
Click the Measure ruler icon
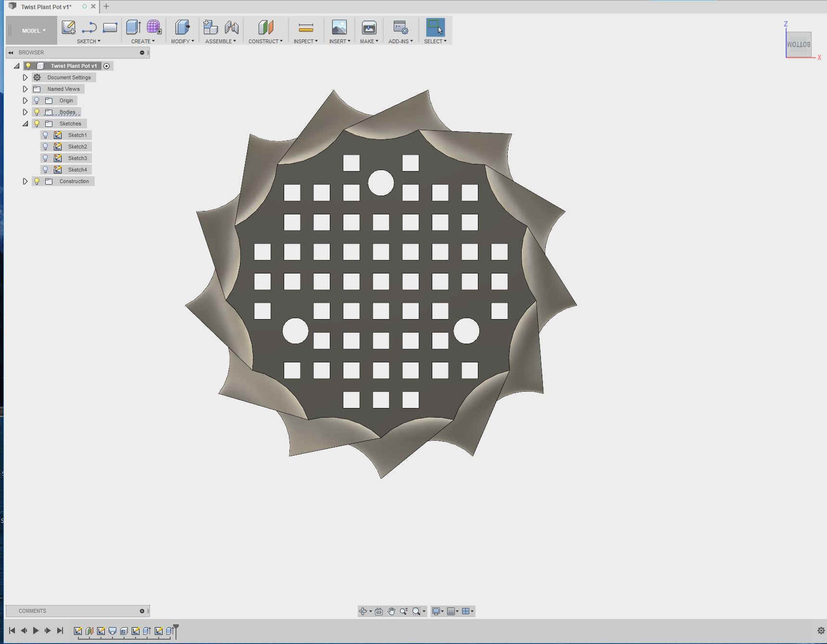click(x=306, y=27)
